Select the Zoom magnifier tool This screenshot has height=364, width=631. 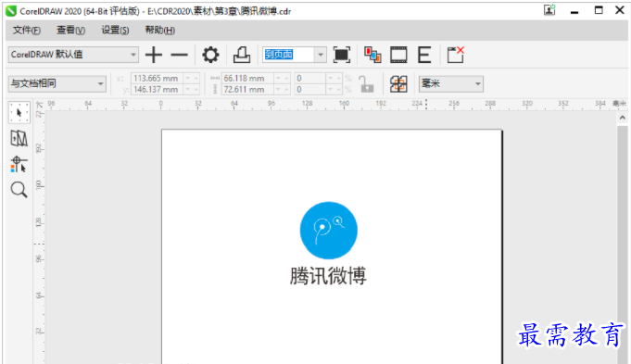[x=19, y=190]
